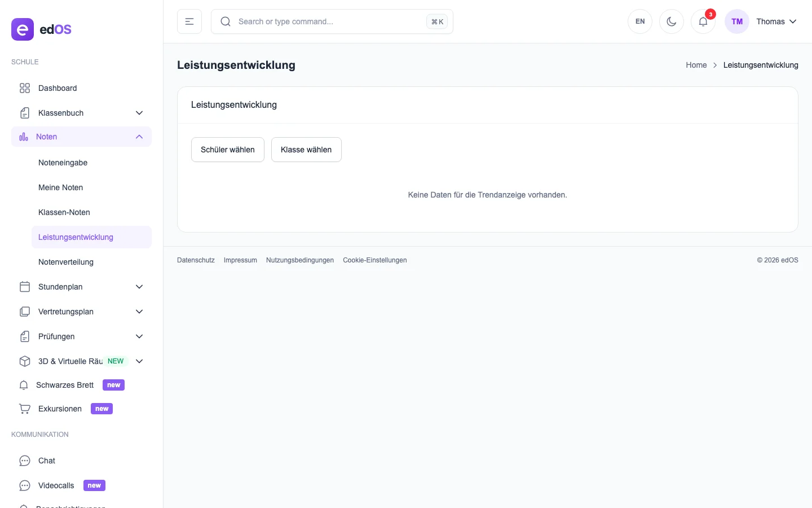Open the Dashboard from the sidebar icon
This screenshot has height=508, width=812.
point(24,88)
